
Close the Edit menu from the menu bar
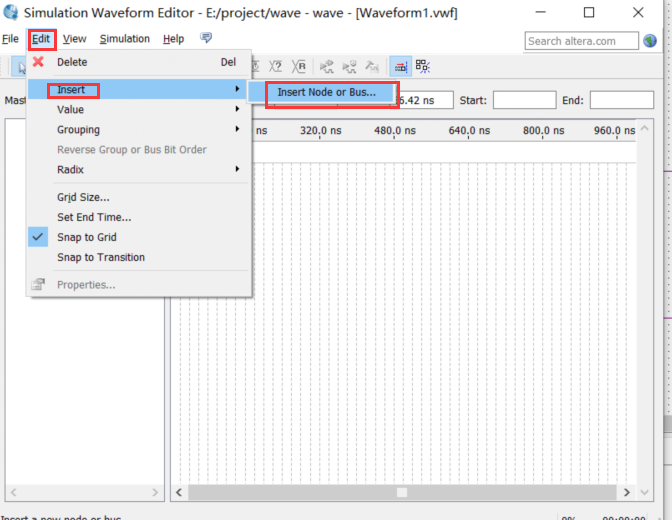(41, 39)
